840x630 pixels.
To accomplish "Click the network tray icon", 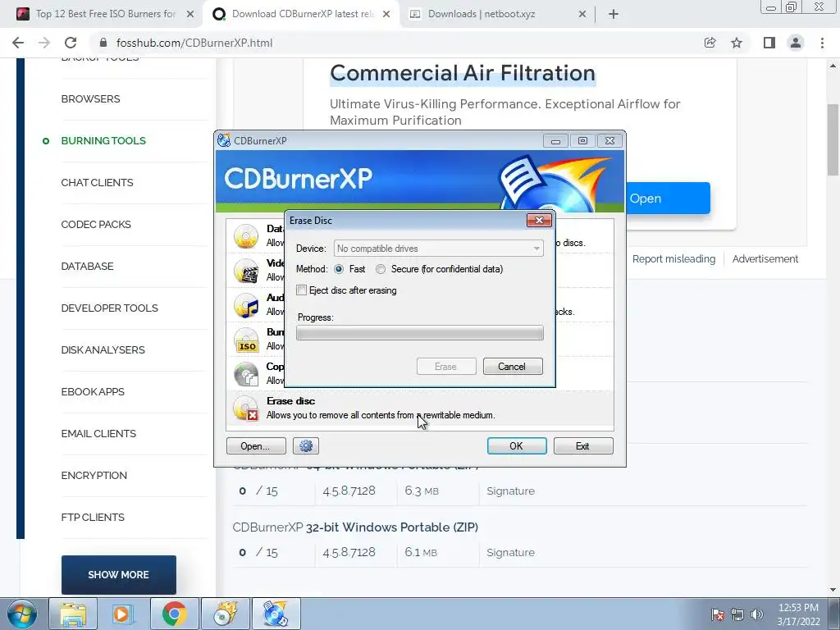I will [737, 614].
